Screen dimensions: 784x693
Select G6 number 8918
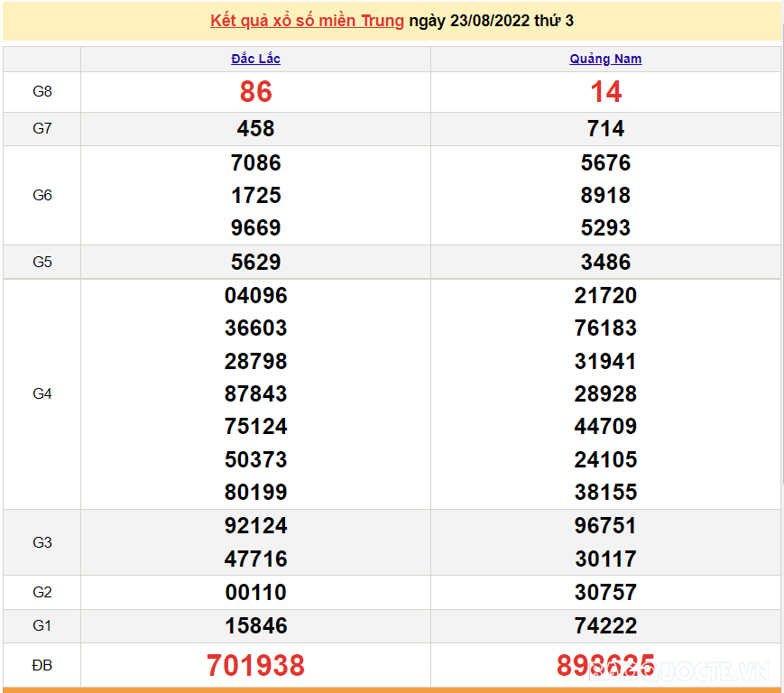605,196
